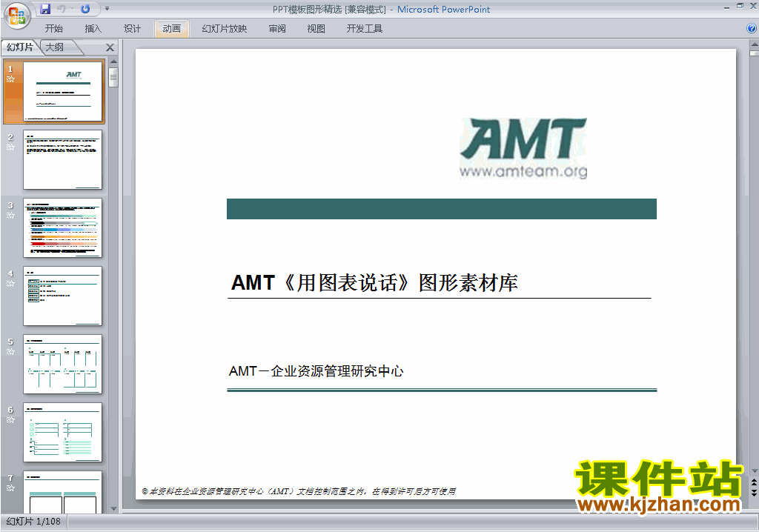The height and width of the screenshot is (532, 759).
Task: Open the 视图 ribbon tab
Action: (316, 29)
